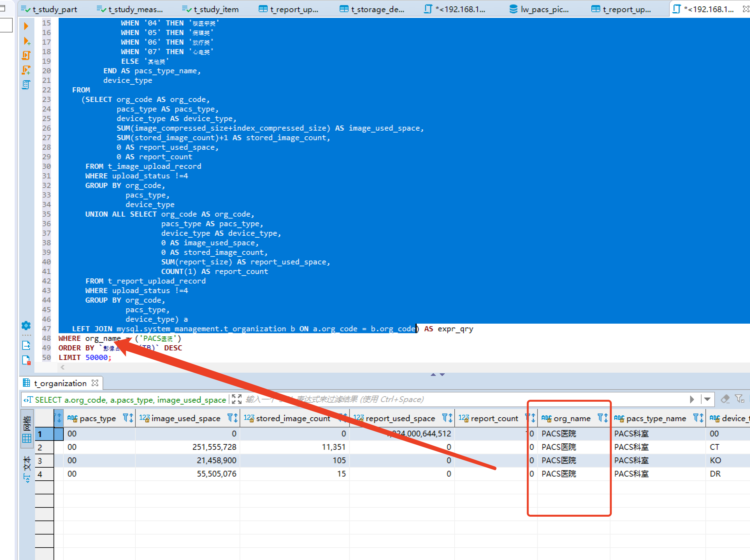Click PACS科室 cell in row 2
Screen dimensions: 750x560
[658, 447]
